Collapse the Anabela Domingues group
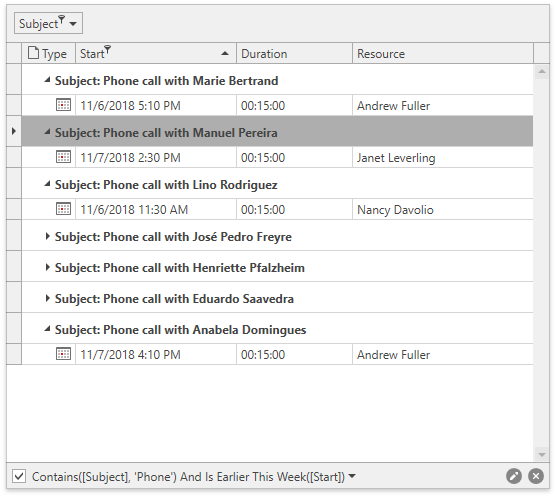Viewport: 556px width, 497px height. [47, 329]
